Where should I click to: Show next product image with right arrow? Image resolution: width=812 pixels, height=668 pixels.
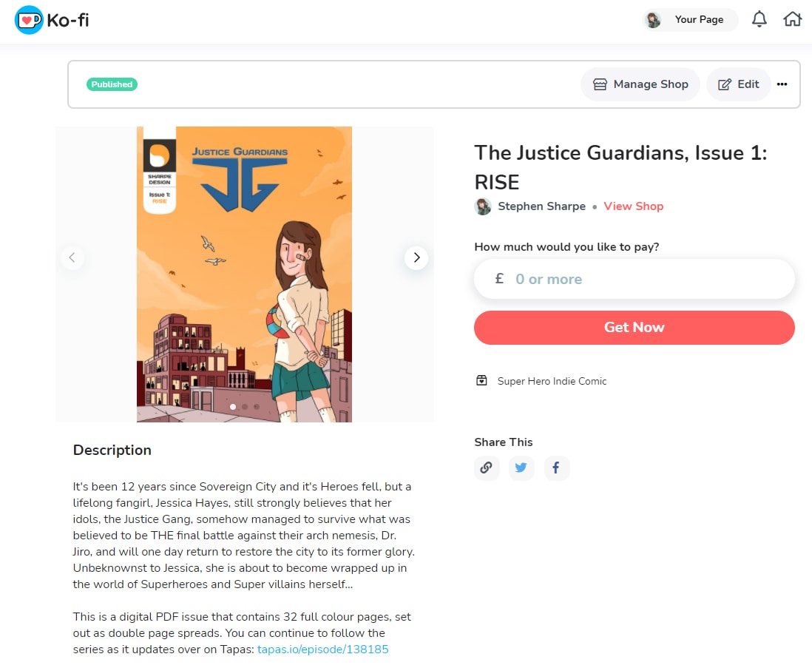pos(416,257)
